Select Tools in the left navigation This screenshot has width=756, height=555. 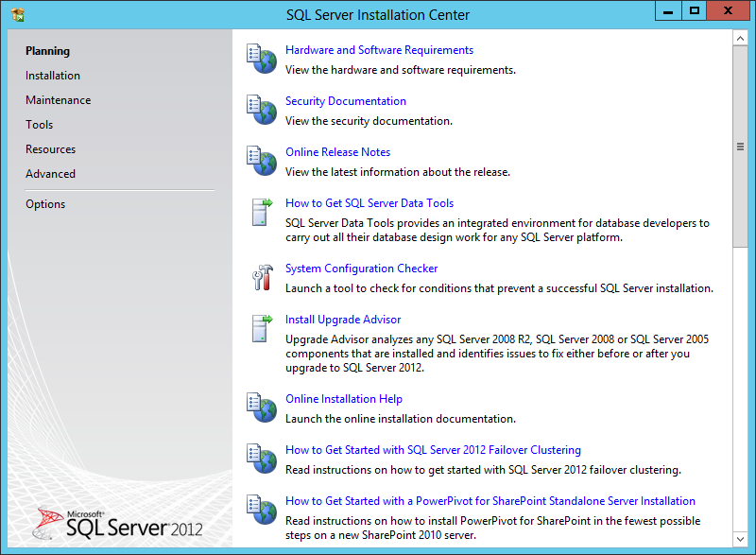(40, 125)
